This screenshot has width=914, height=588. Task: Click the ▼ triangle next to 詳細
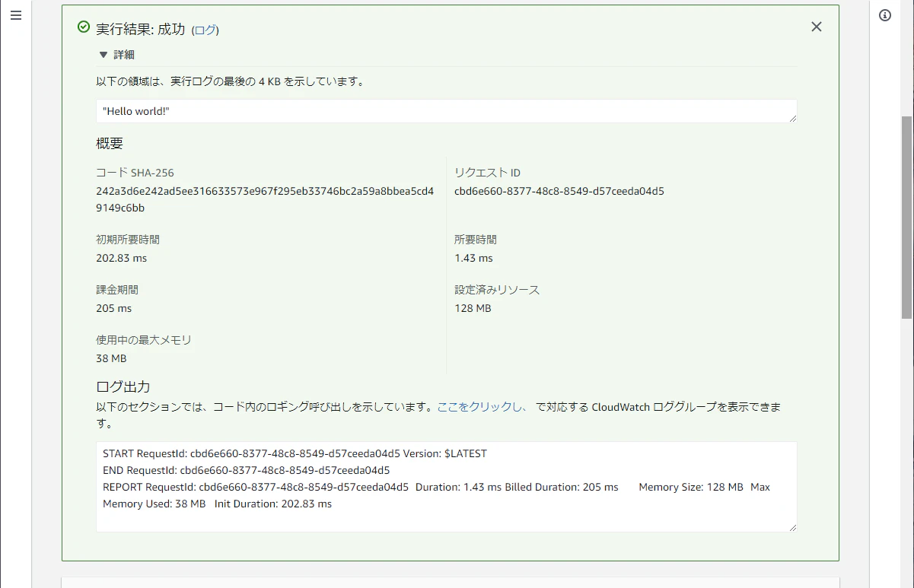pyautogui.click(x=103, y=54)
